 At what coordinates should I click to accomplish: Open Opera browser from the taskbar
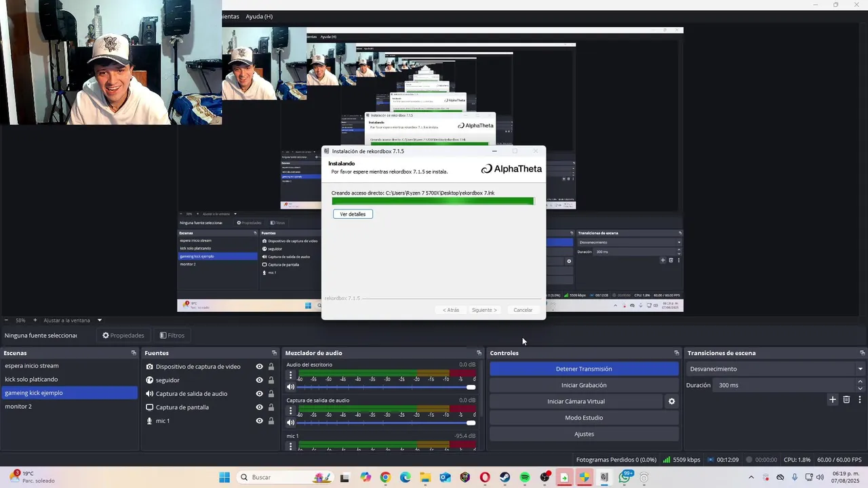tap(485, 477)
